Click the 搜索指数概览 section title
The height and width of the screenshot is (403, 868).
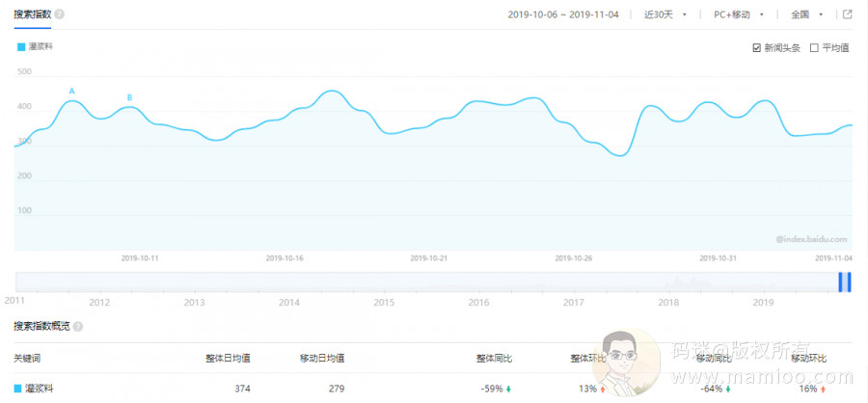click(x=41, y=327)
